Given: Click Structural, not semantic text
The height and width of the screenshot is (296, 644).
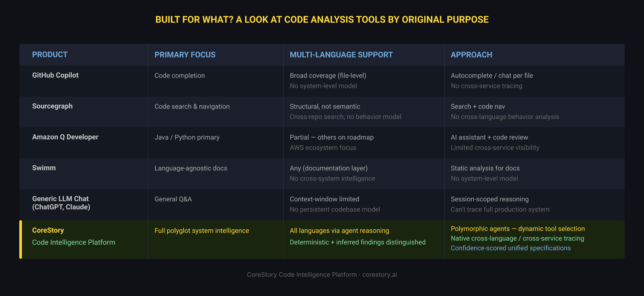Looking at the screenshot, I should [325, 106].
